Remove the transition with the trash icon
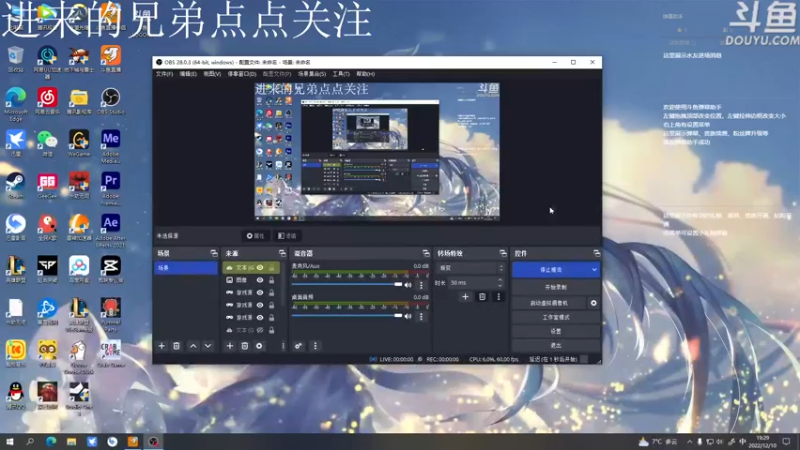 click(x=482, y=296)
